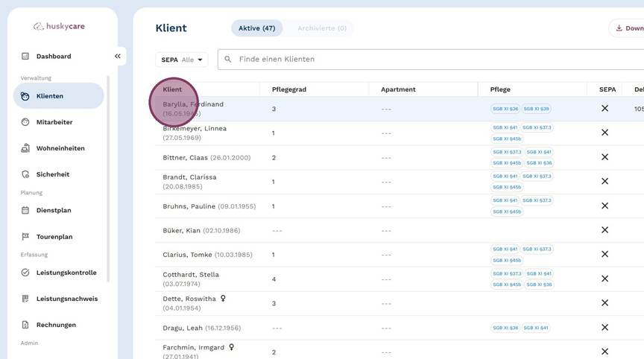Click Pflegegrad value 4 for Cotthardt, Stella

tap(274, 279)
